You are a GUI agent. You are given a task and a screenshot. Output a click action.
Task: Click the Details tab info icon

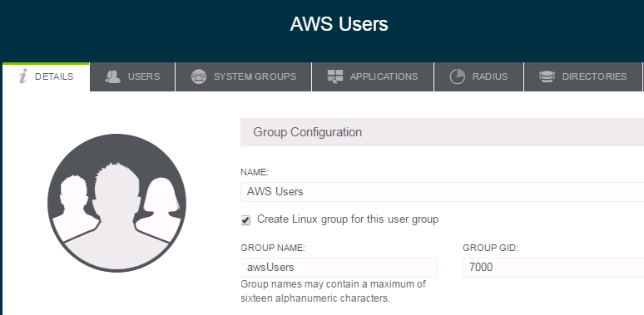[23, 76]
